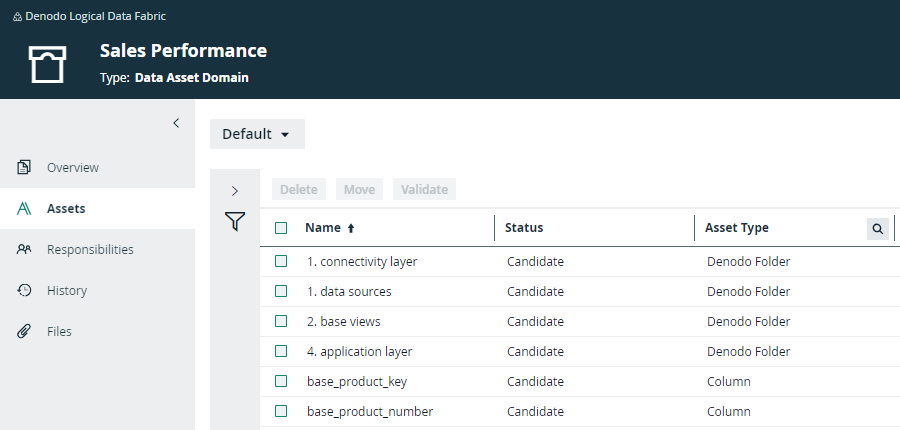Open the 4. application layer asset
This screenshot has height=430, width=900.
tap(359, 351)
